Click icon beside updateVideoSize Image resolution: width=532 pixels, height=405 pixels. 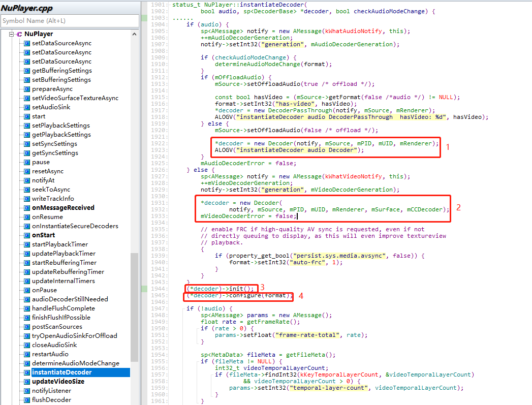coord(27,382)
